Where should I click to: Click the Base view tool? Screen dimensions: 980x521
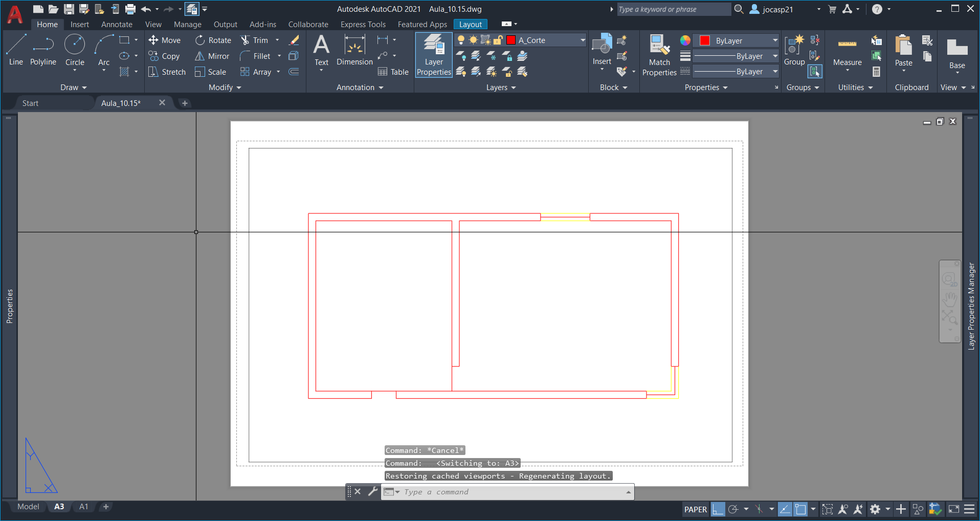[x=957, y=53]
